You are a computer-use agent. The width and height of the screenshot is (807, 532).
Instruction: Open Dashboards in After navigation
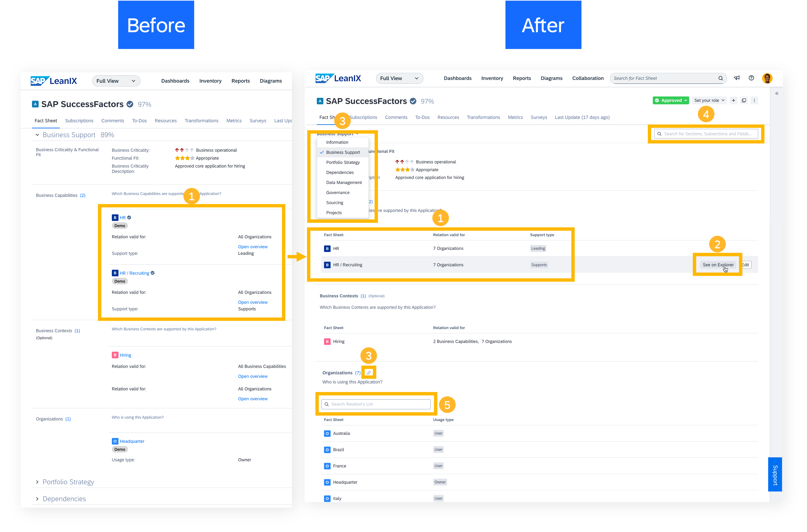(457, 78)
